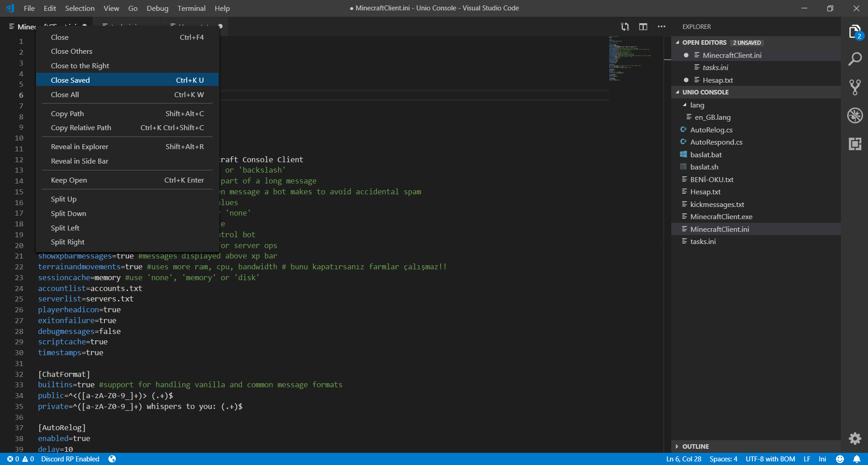Image resolution: width=868 pixels, height=465 pixels.
Task: Open the Go menu
Action: (133, 8)
